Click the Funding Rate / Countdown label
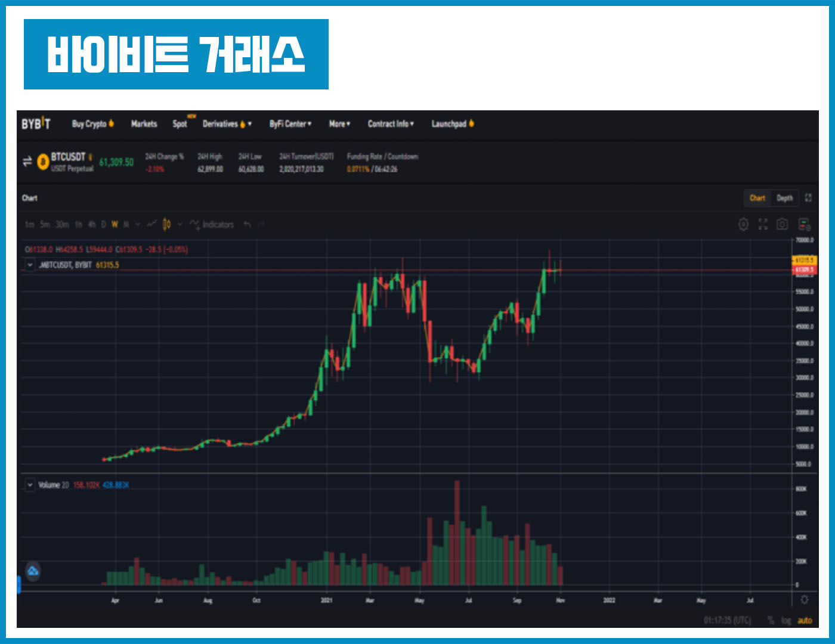The image size is (835, 644). coord(383,156)
